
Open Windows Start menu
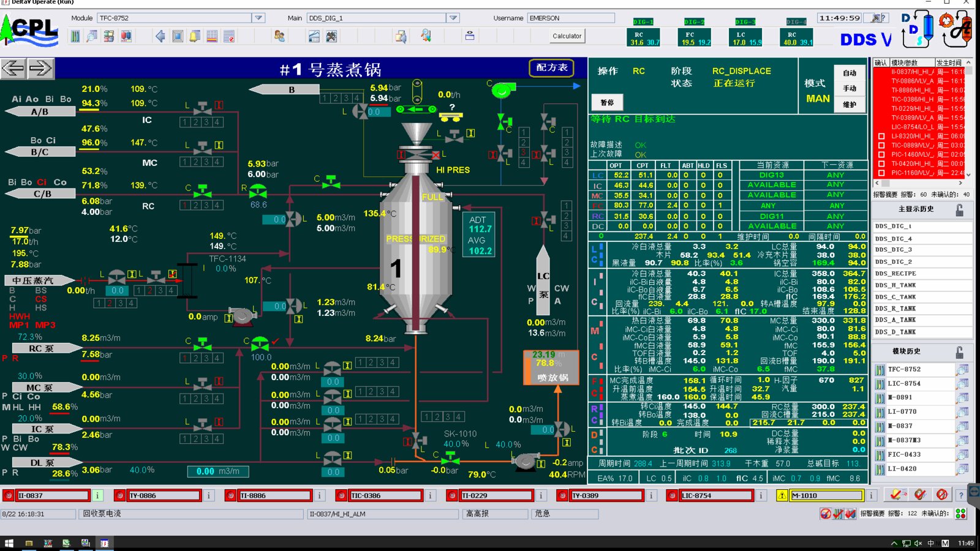click(9, 543)
